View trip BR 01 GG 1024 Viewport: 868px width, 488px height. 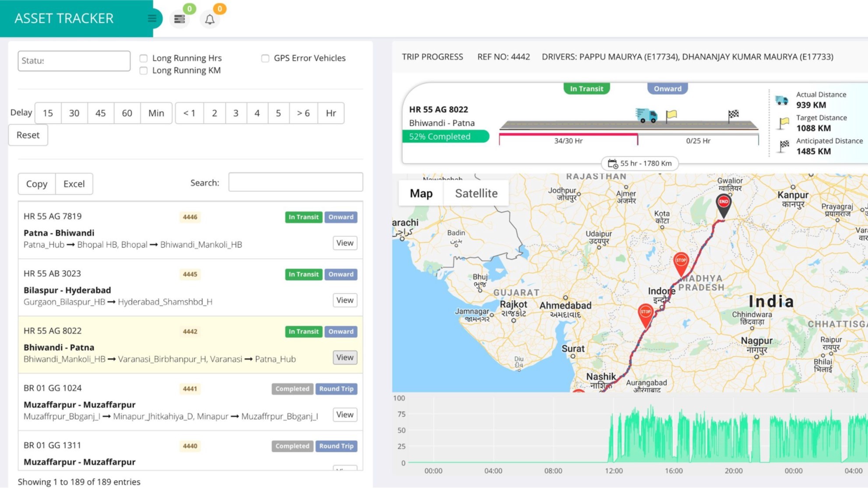(345, 415)
